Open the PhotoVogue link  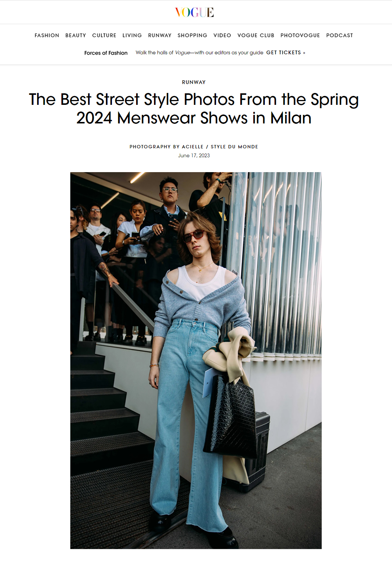pos(300,35)
